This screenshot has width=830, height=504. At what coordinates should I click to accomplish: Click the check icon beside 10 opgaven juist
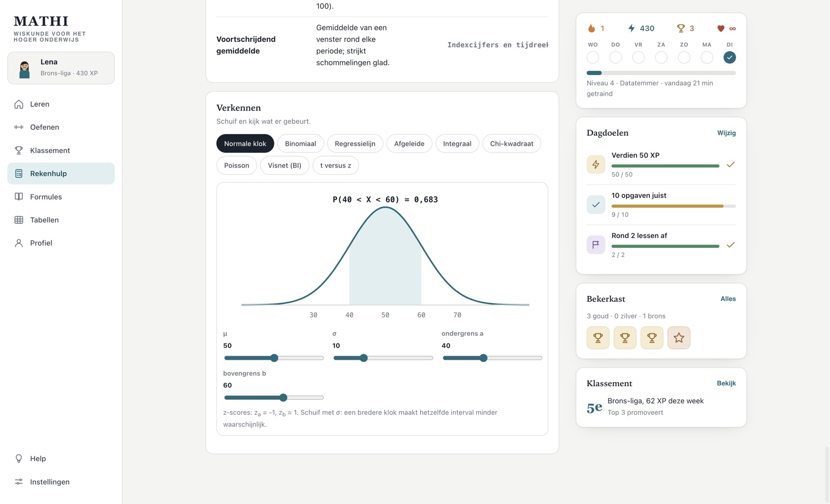point(596,204)
